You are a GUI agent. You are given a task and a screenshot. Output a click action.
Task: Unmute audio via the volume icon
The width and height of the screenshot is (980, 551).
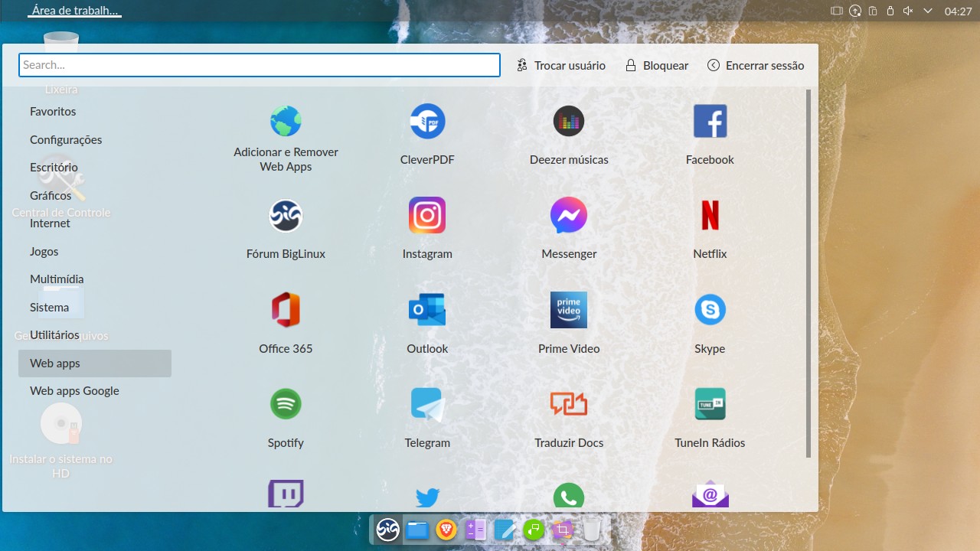click(x=907, y=11)
